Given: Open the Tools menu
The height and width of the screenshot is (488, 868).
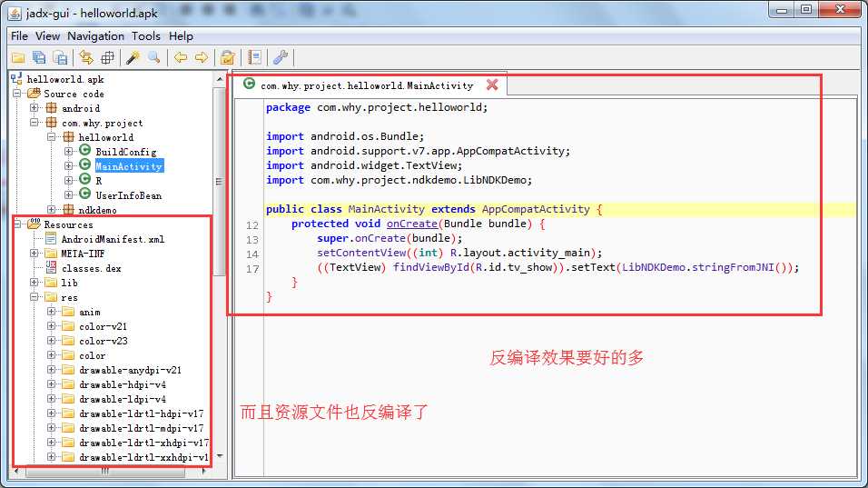Looking at the screenshot, I should [x=145, y=36].
